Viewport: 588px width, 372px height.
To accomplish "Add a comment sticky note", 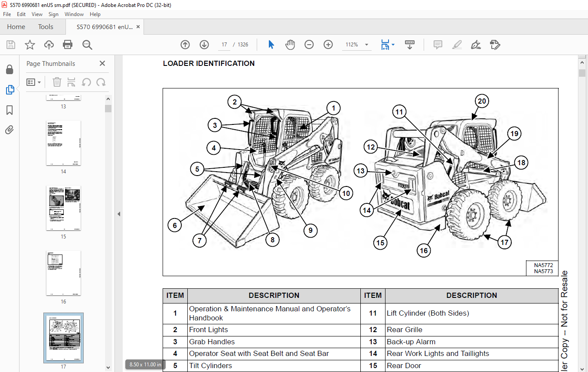I will [x=438, y=45].
